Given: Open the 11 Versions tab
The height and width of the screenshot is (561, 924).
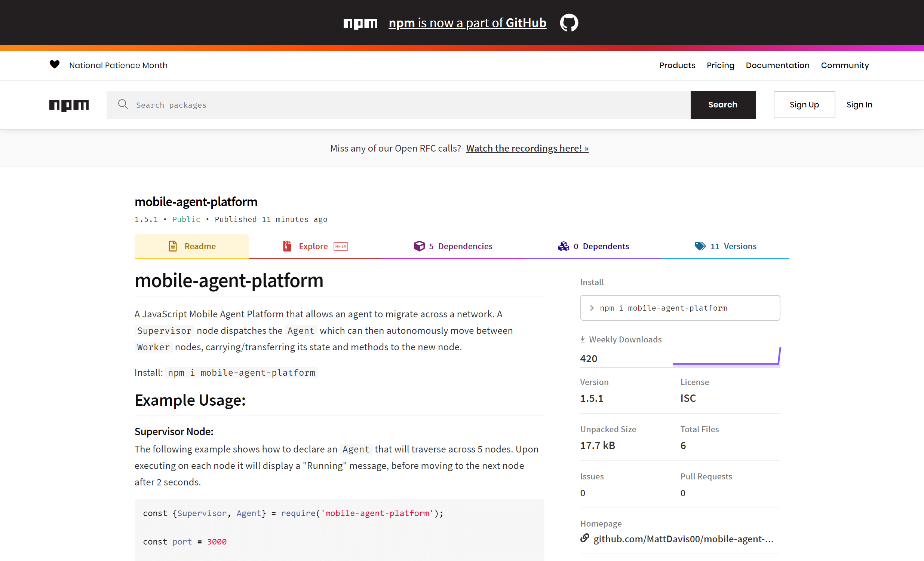Looking at the screenshot, I should pos(725,247).
